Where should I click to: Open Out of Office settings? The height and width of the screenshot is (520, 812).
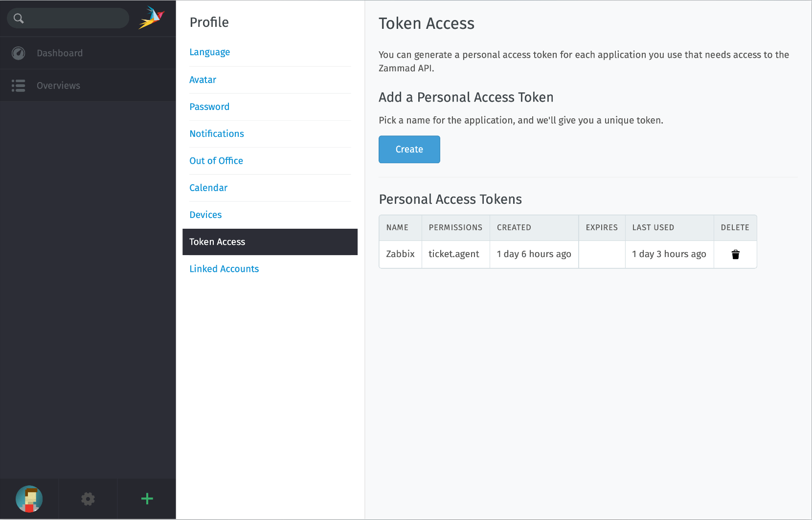coord(216,161)
